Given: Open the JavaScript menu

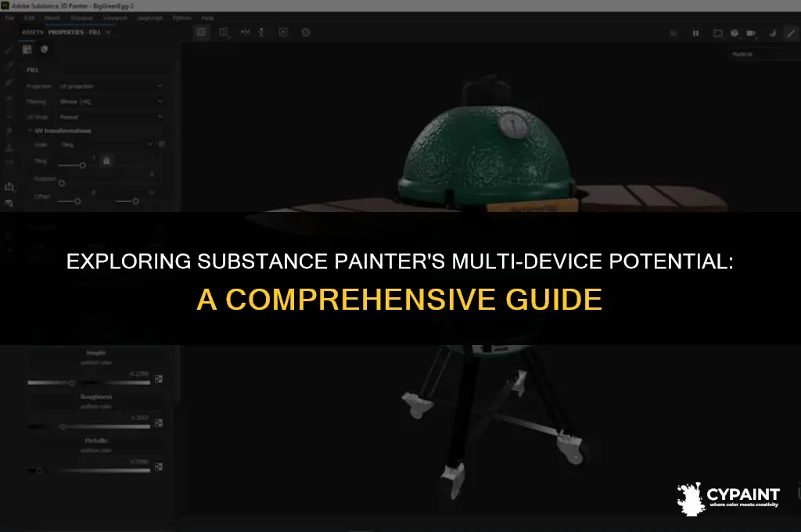Looking at the screenshot, I should [x=149, y=18].
